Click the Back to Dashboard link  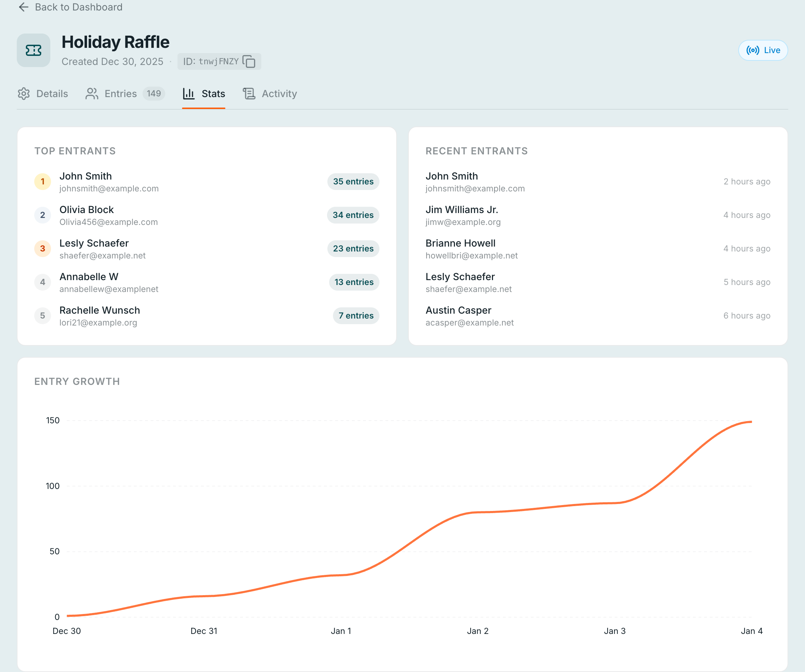coord(79,7)
